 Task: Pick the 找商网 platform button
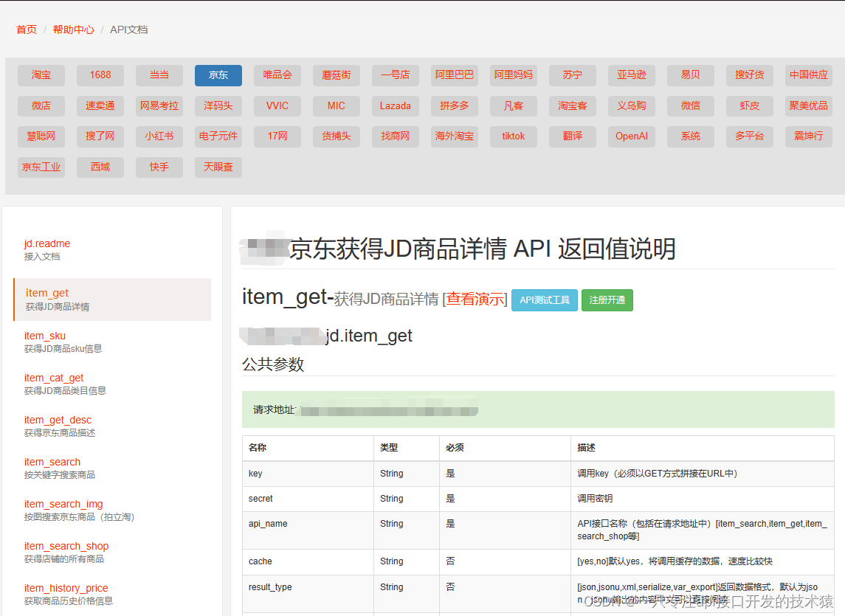tap(395, 136)
